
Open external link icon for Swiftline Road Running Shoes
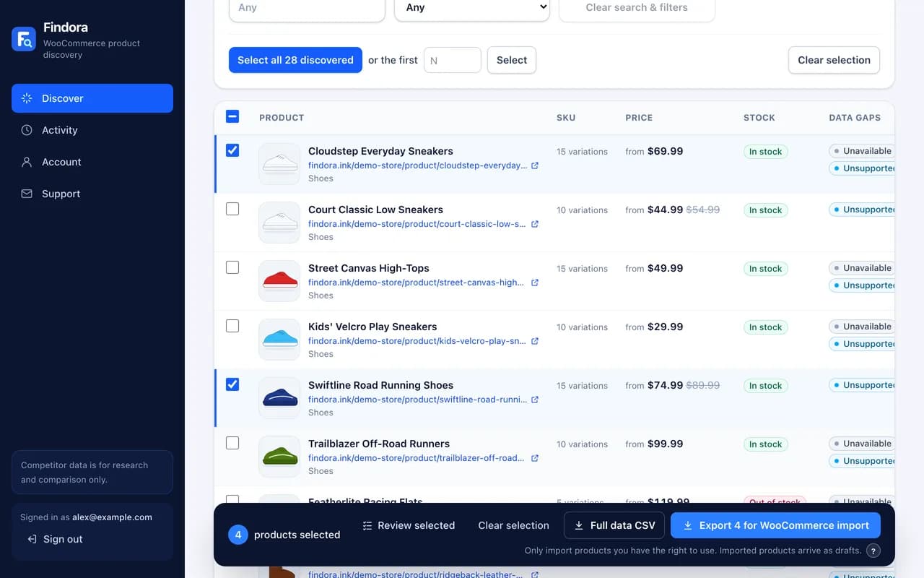pos(535,400)
